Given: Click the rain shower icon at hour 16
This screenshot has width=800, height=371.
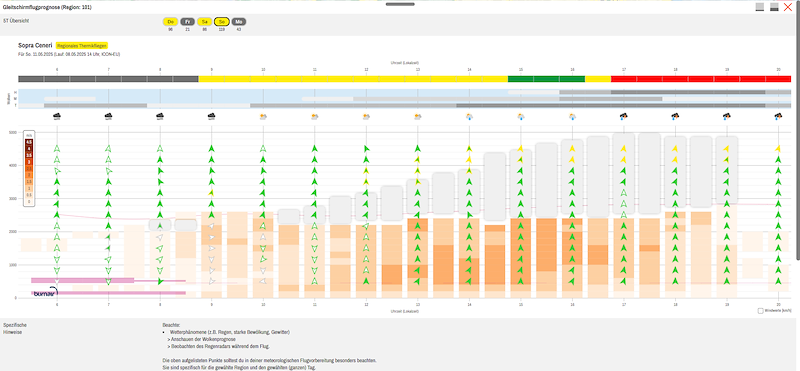Looking at the screenshot, I should (572, 116).
